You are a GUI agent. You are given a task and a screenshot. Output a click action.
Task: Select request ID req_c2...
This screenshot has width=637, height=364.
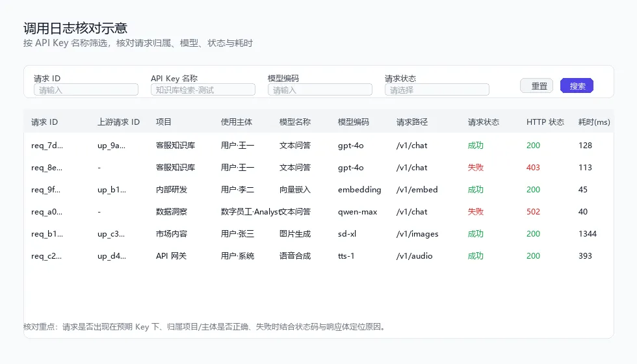click(47, 256)
